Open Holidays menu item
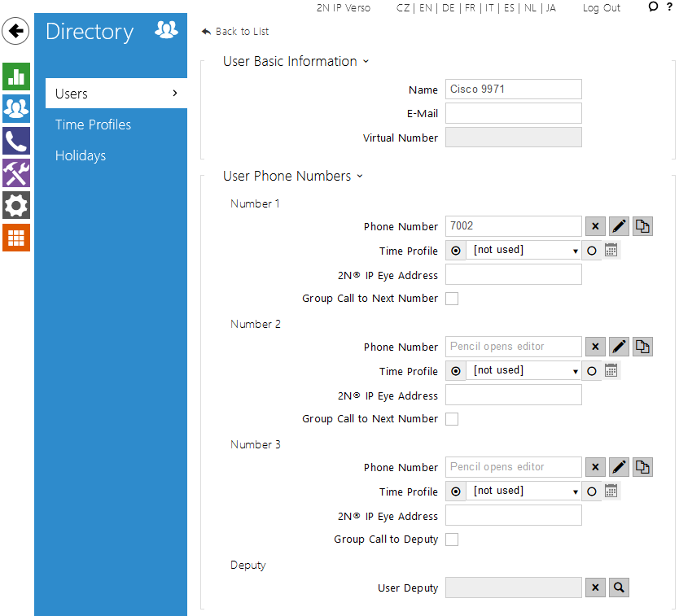Screen dimensions: 679x616 [81, 155]
